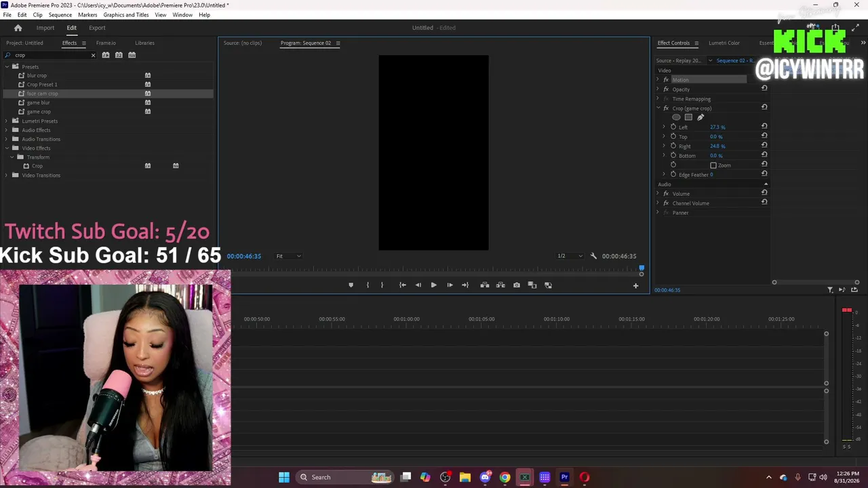Image resolution: width=868 pixels, height=488 pixels.
Task: Open the Fit zoom level dropdown
Action: 288,256
